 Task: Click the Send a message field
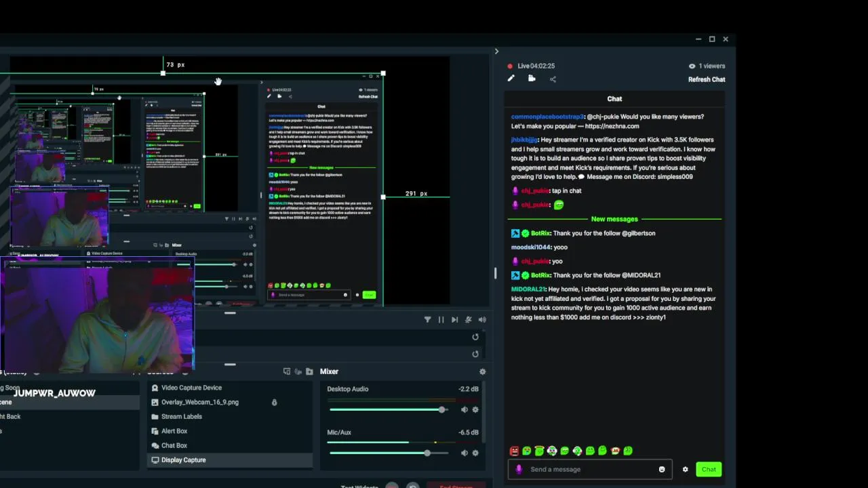[590, 469]
